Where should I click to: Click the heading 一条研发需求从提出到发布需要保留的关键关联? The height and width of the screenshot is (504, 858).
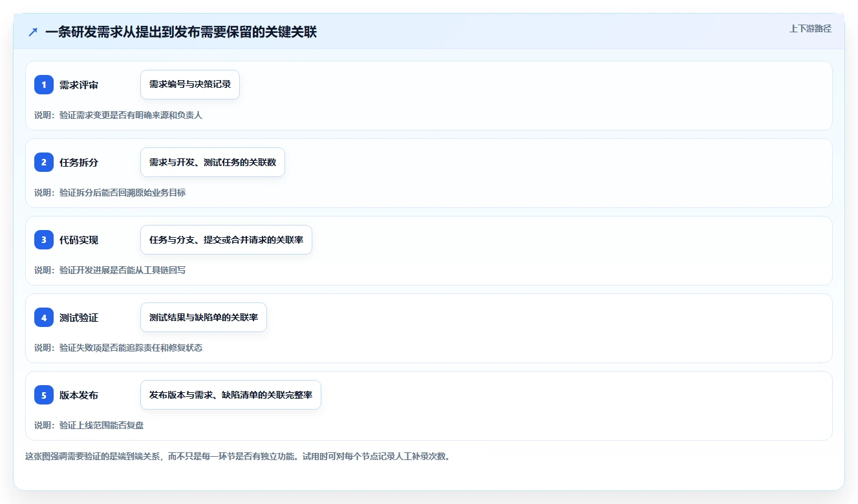pyautogui.click(x=181, y=32)
